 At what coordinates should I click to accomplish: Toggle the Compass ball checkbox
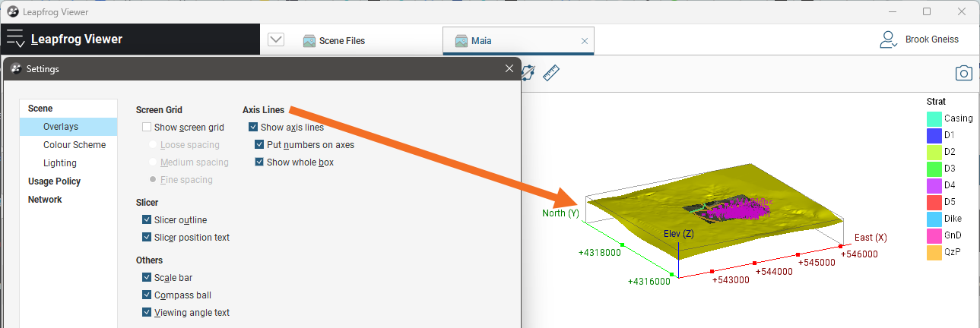coord(147,295)
